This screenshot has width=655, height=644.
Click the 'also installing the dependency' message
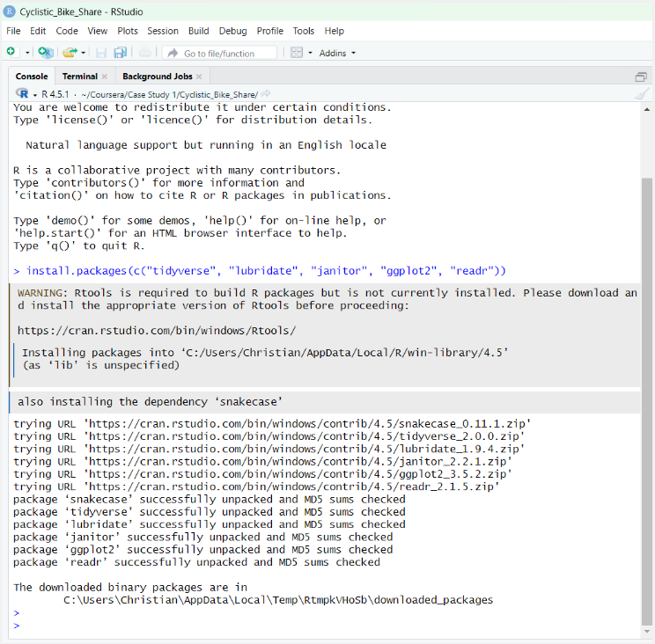tap(150, 401)
